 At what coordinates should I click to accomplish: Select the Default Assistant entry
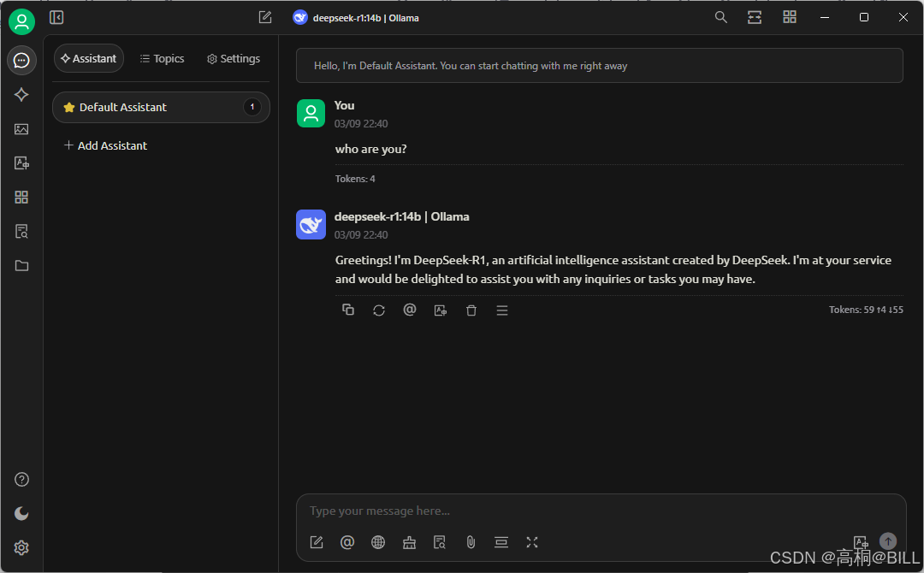(161, 107)
